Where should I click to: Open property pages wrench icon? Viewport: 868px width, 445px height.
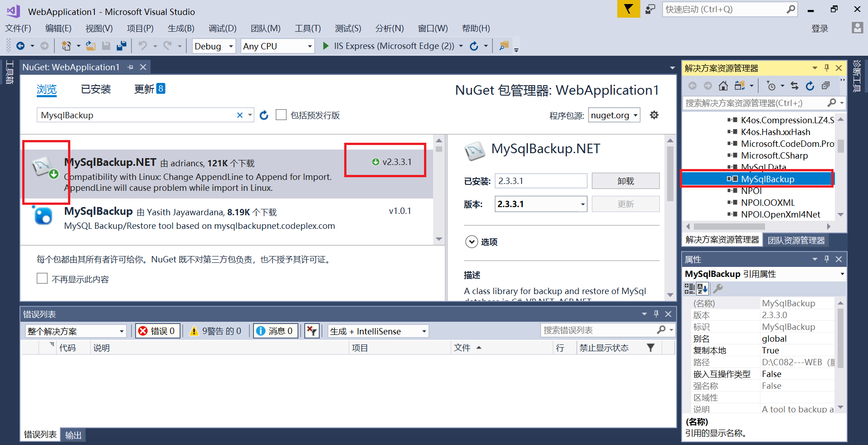pos(718,288)
